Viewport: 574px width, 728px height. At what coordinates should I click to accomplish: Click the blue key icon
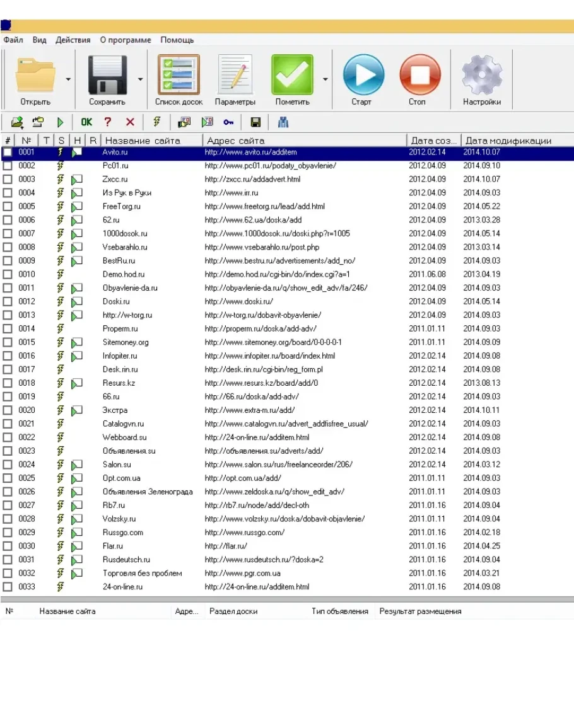tap(228, 122)
